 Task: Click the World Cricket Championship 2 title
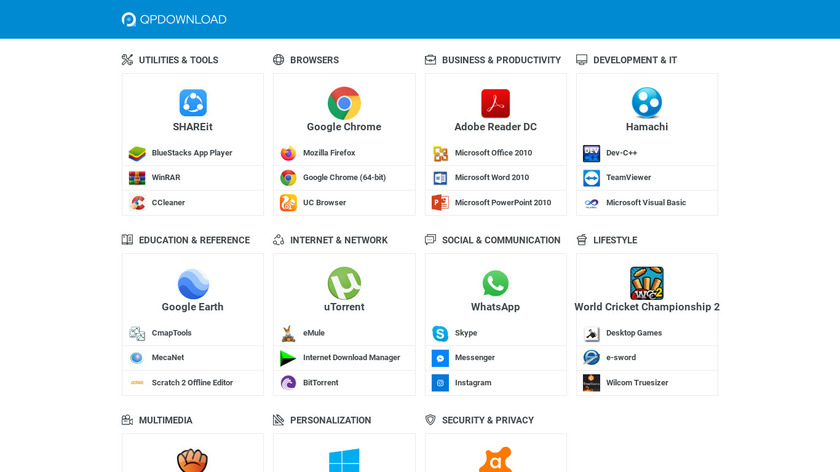(647, 307)
